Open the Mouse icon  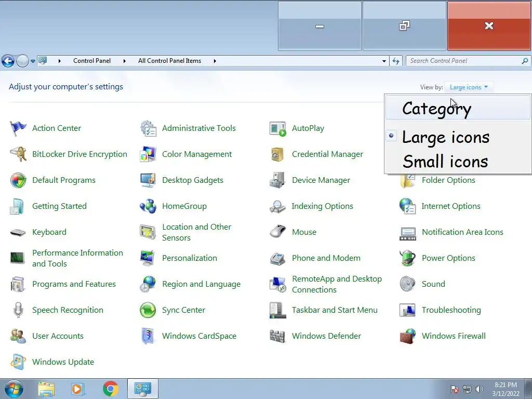click(278, 232)
